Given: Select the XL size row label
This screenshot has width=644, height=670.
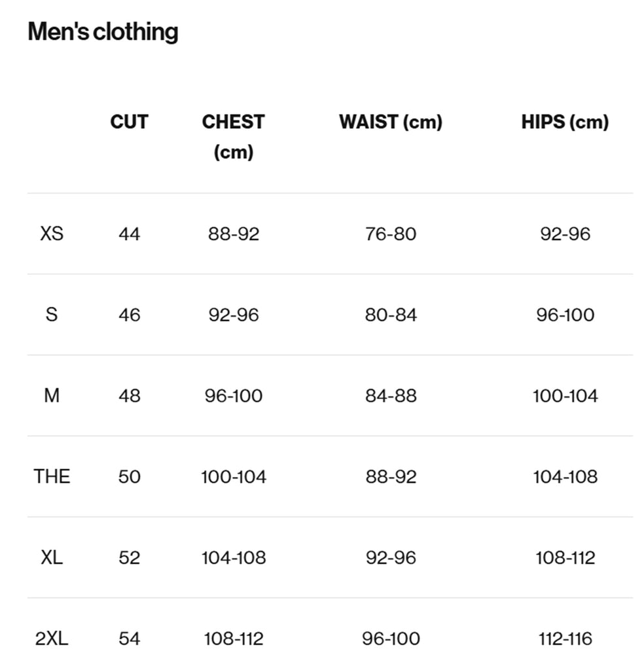Looking at the screenshot, I should 52,557.
